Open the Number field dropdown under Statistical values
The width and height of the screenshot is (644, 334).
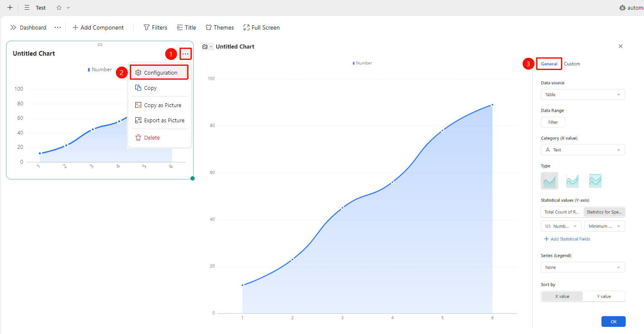561,226
